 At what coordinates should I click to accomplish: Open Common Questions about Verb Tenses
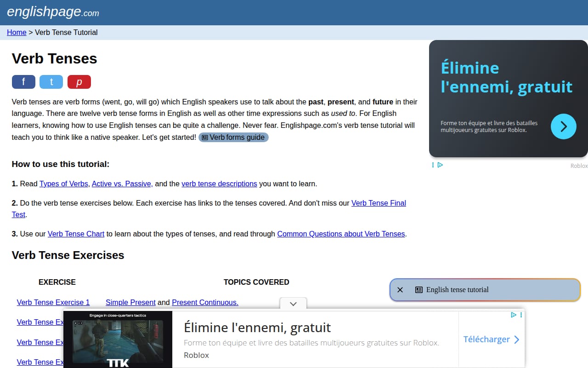(341, 234)
